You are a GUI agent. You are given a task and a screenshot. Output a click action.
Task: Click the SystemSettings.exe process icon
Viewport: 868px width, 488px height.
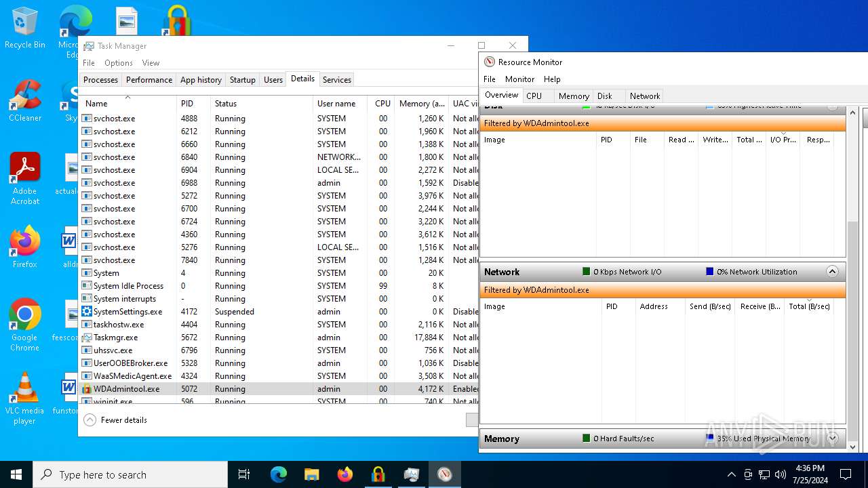point(87,312)
